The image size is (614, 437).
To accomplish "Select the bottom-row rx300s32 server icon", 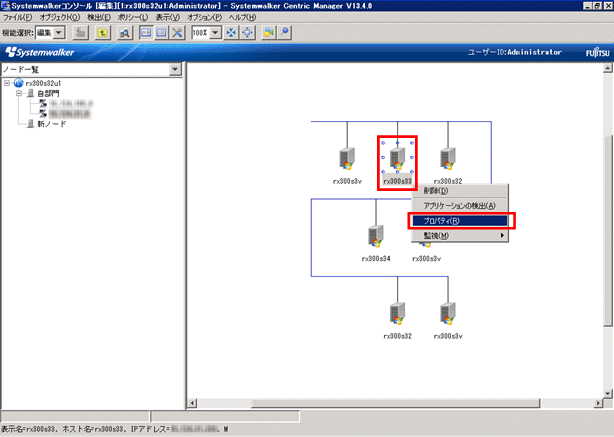I will [397, 314].
